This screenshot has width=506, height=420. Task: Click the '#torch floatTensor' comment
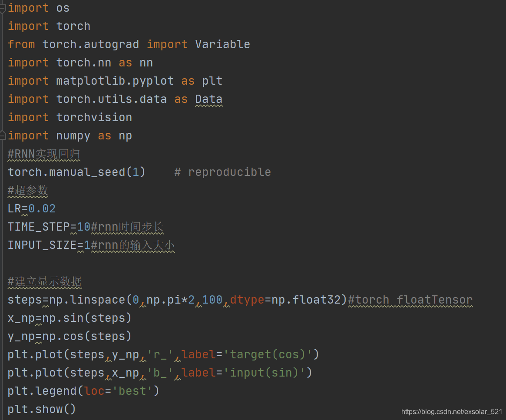pos(410,300)
